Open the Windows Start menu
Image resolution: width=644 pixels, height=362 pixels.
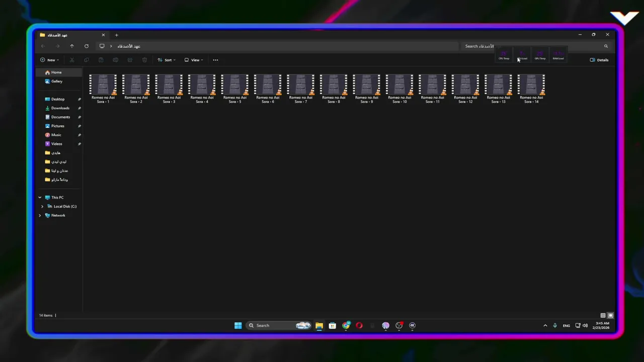238,325
